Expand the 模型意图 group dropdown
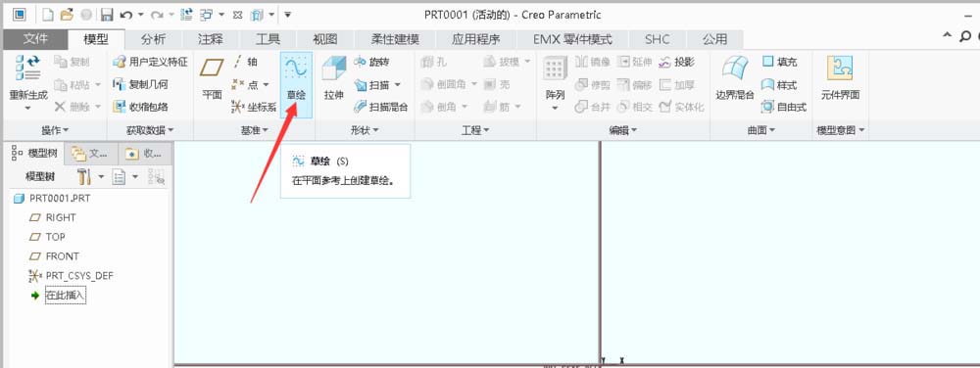The image size is (980, 368). point(841,130)
